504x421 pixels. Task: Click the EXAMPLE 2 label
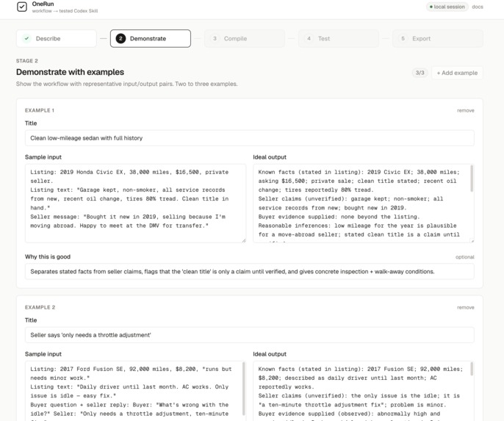40,308
